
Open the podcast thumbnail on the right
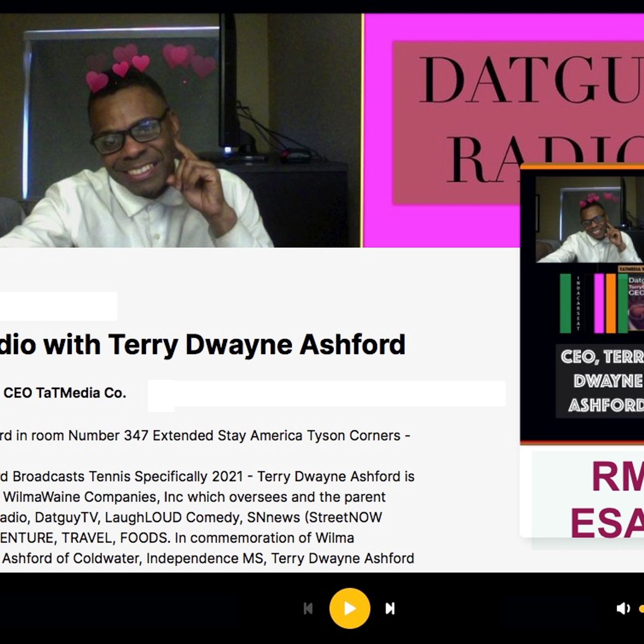[x=582, y=305]
